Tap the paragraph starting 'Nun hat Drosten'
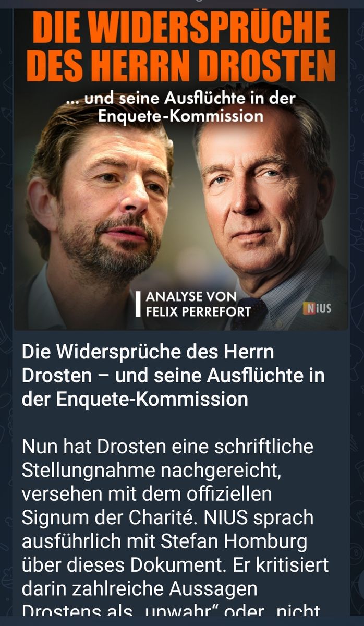This screenshot has height=626, width=364. [x=175, y=528]
